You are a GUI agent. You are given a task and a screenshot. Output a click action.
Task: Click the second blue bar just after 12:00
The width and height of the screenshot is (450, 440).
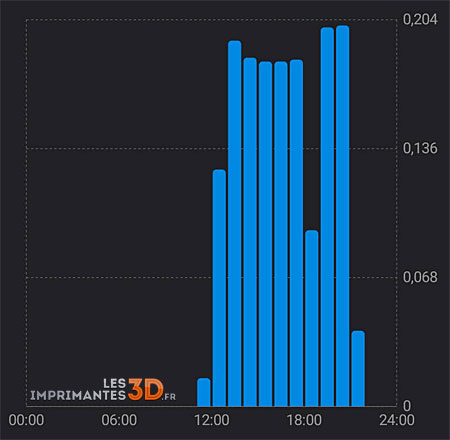(219, 288)
